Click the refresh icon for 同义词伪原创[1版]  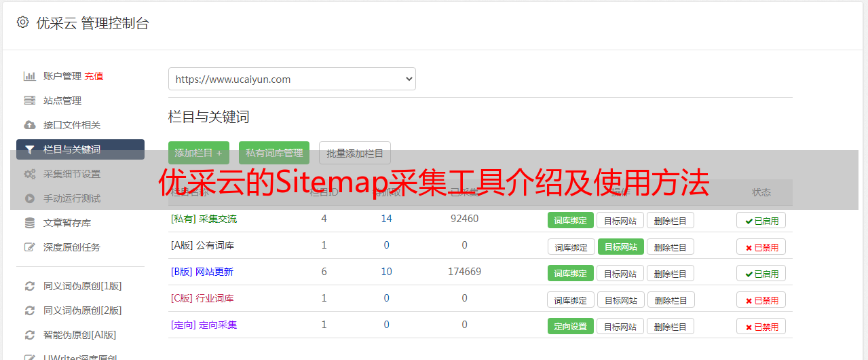coord(29,286)
